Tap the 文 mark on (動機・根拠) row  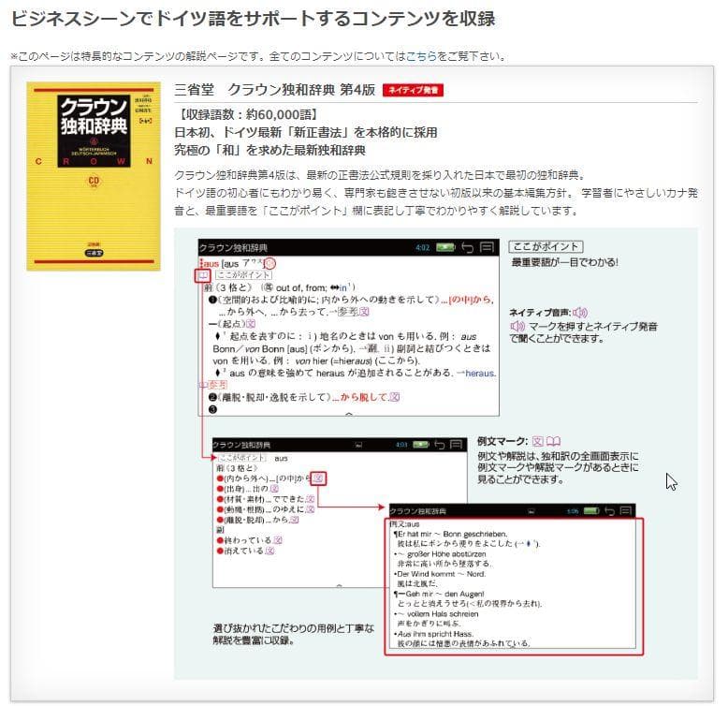pos(310,509)
